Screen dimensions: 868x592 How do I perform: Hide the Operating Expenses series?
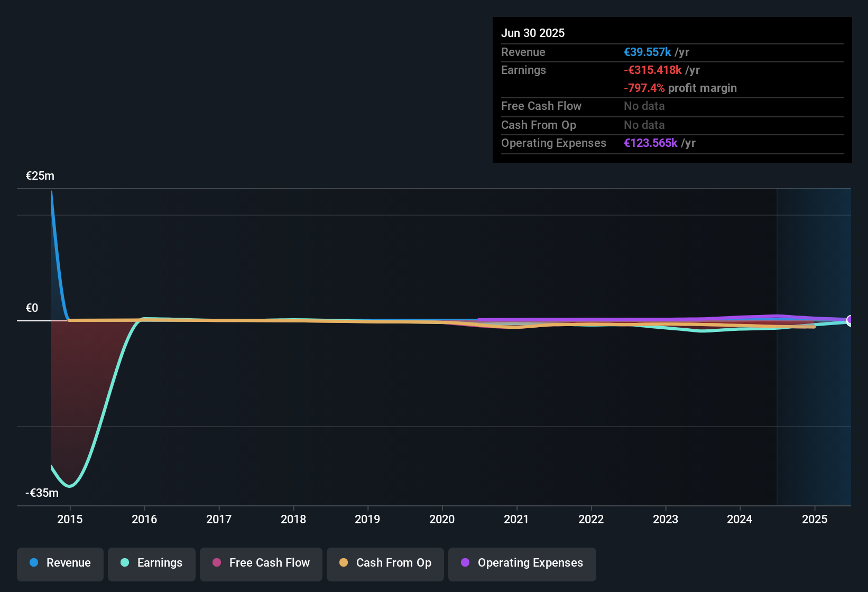tap(522, 563)
